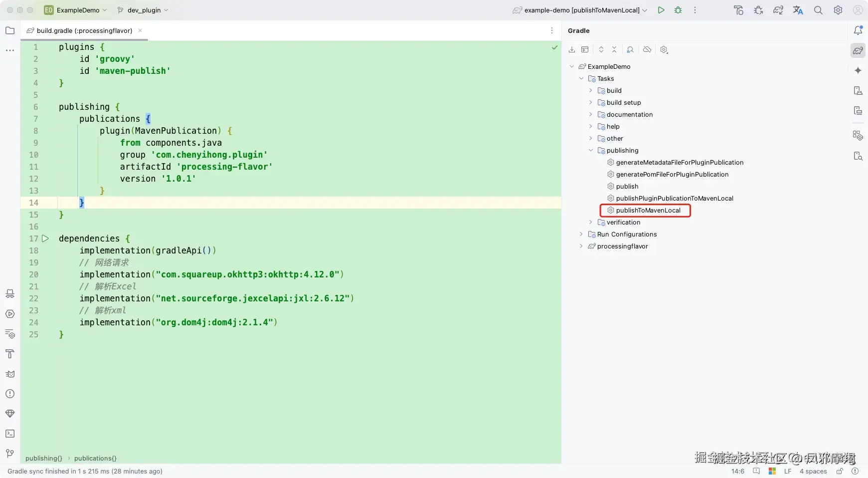Select the publish Gradle task
868x478 pixels.
[627, 186]
